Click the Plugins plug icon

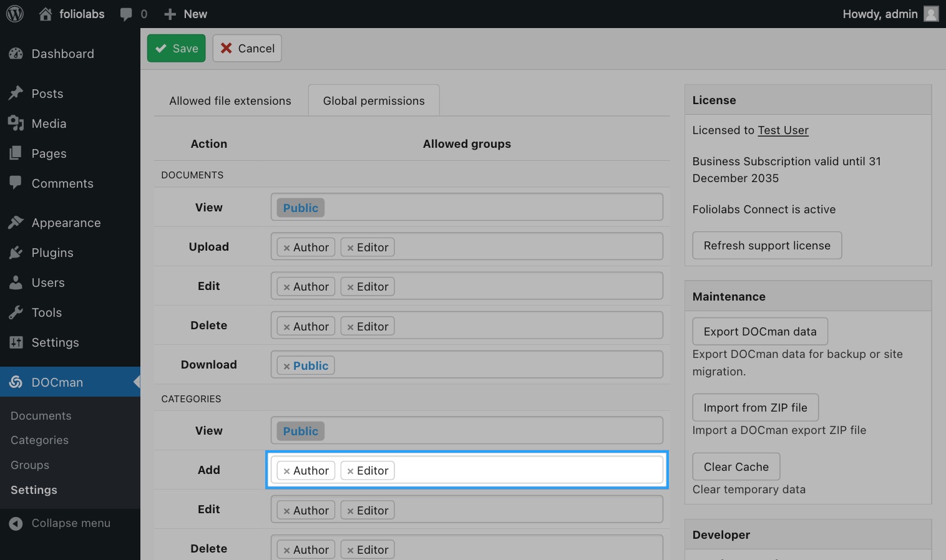pyautogui.click(x=16, y=253)
